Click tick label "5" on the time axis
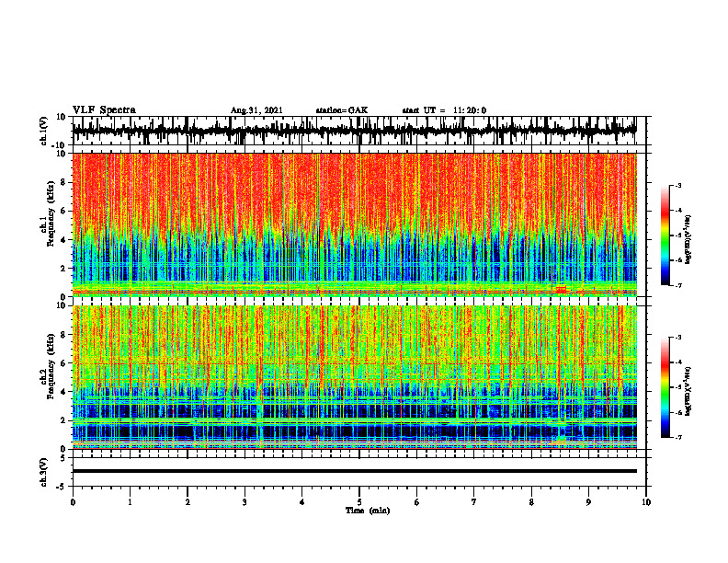728x563 pixels. click(359, 502)
